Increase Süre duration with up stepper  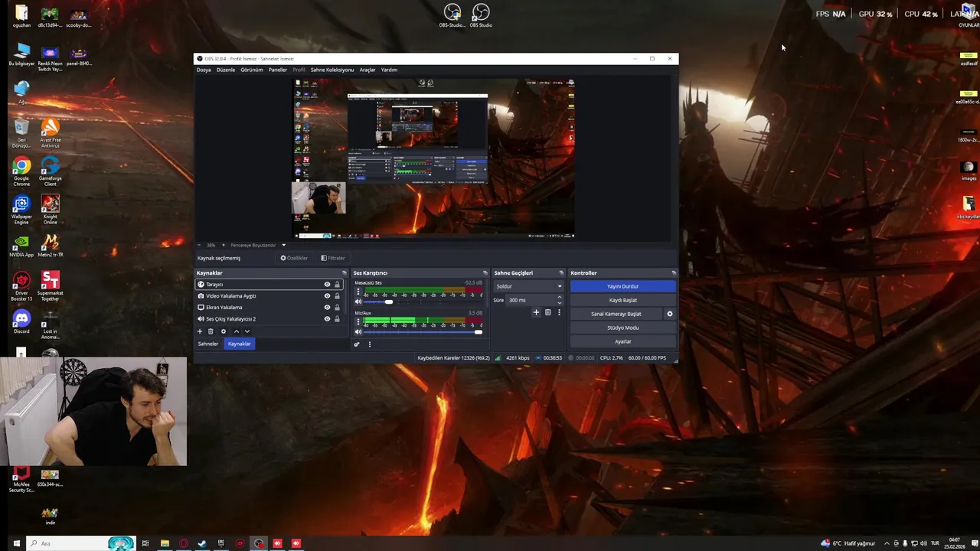[x=559, y=298]
